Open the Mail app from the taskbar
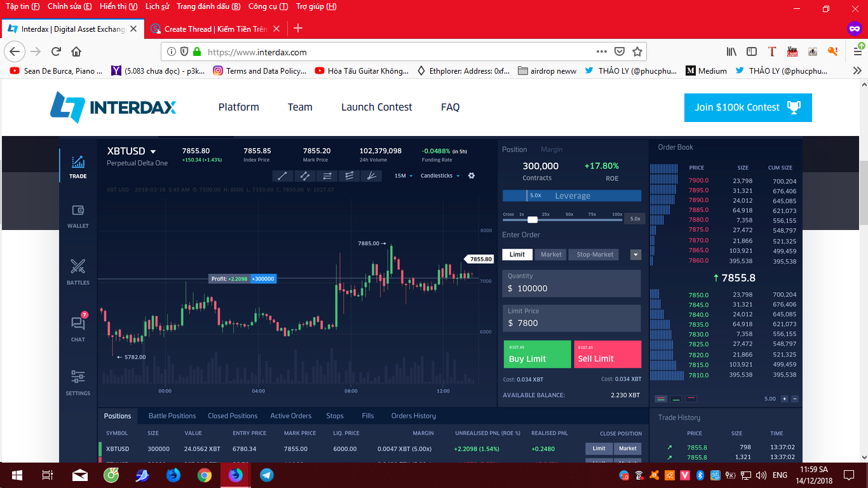Viewport: 868px width, 488px height. 79,475
